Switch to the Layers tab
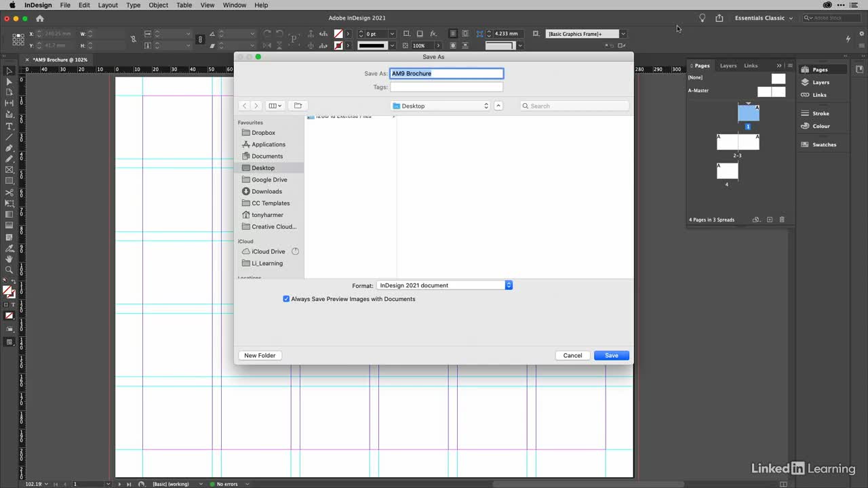 [728, 66]
